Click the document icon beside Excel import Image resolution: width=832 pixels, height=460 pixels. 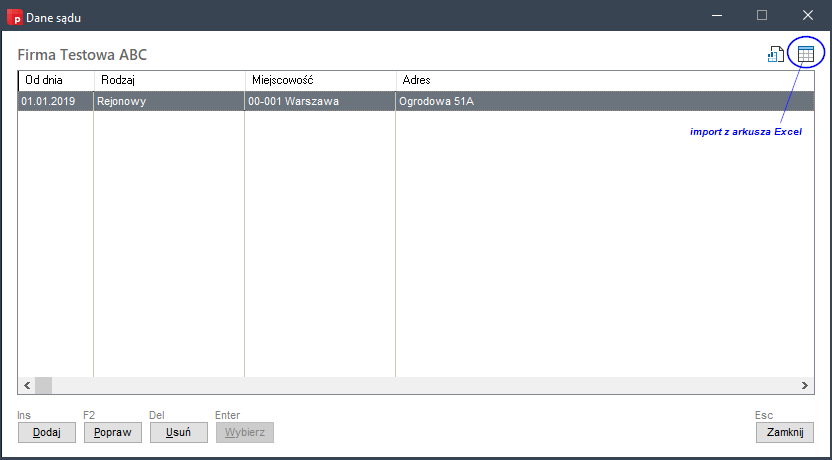pyautogui.click(x=775, y=55)
